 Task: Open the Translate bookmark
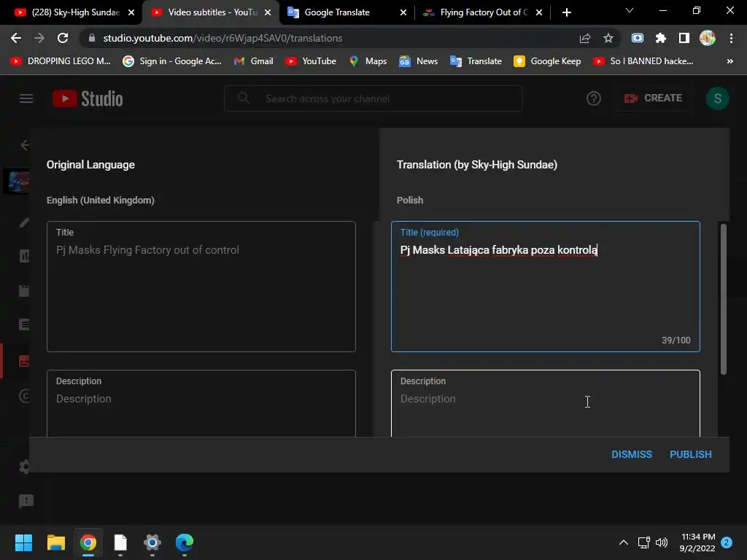pyautogui.click(x=476, y=61)
